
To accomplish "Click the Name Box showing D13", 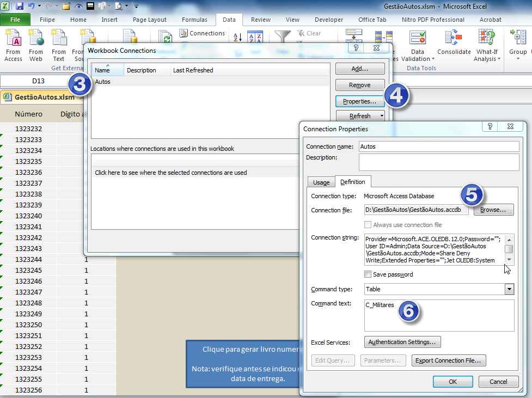I will (38, 81).
